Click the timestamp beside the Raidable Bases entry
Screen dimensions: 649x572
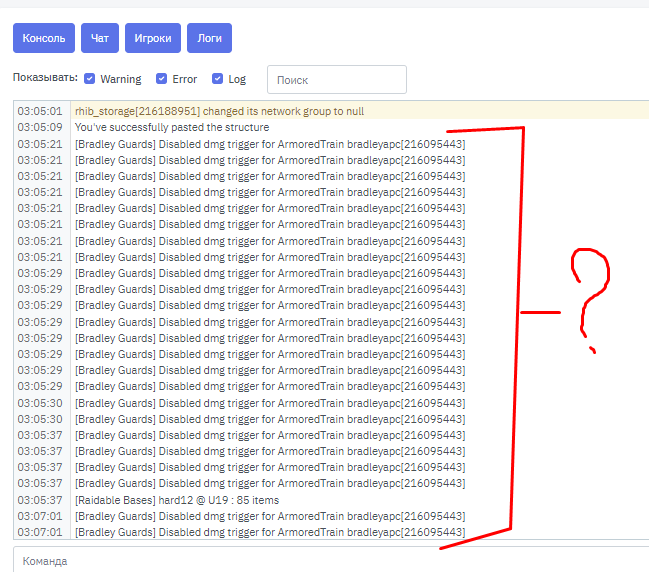[x=40, y=500]
